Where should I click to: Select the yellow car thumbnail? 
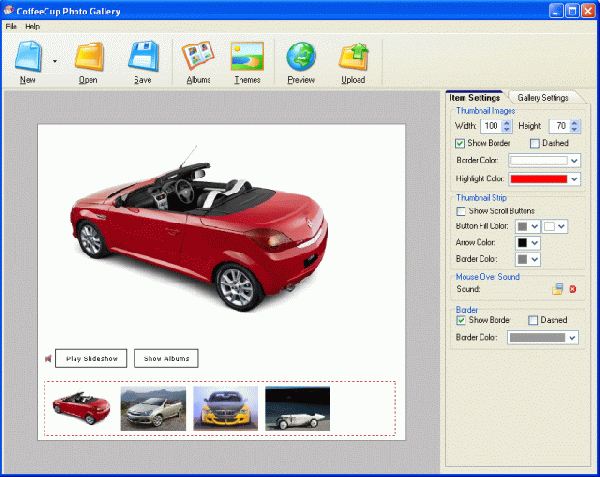[x=225, y=408]
